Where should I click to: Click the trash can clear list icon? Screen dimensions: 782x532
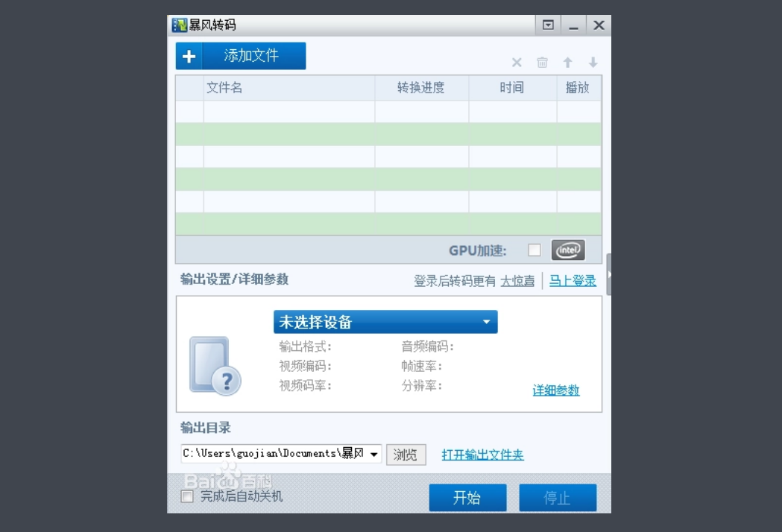pos(542,63)
